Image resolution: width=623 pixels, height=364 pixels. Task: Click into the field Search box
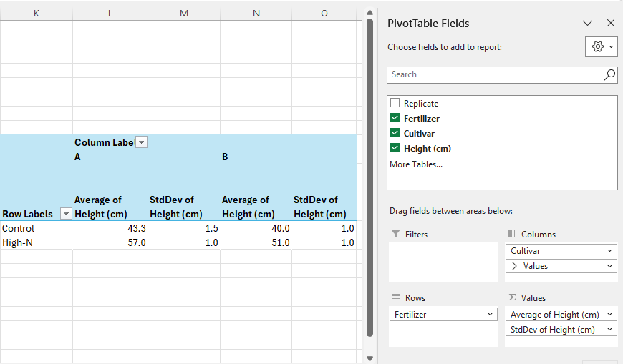pos(494,74)
